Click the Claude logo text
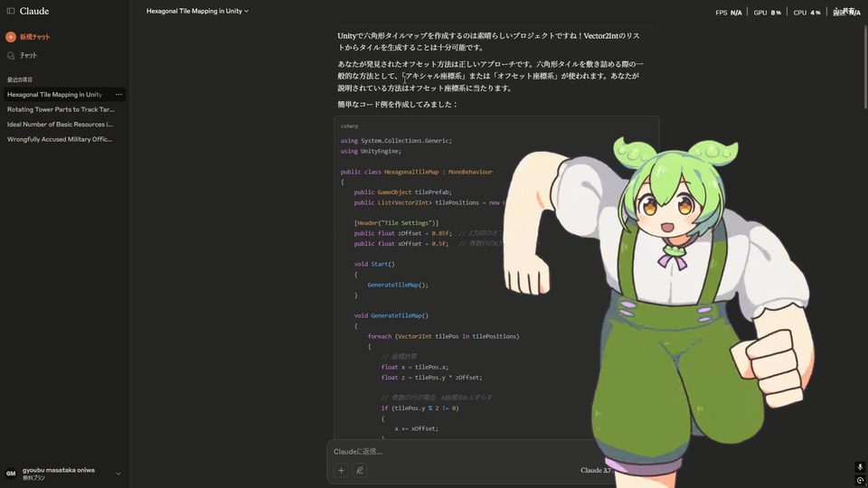The image size is (868, 488). click(x=34, y=11)
